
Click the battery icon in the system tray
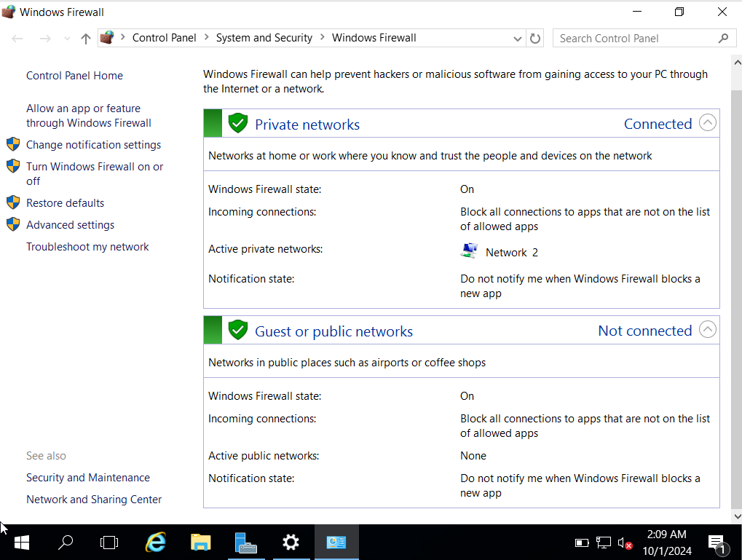(582, 543)
